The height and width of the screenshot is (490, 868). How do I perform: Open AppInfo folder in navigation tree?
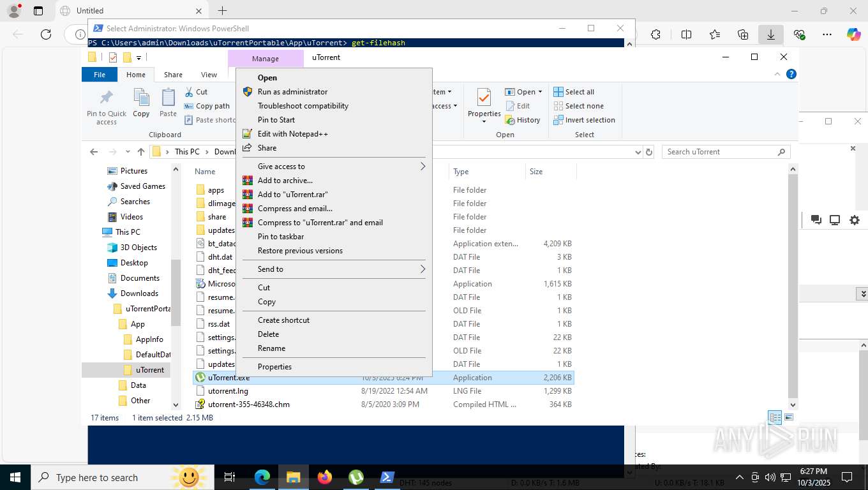point(149,339)
